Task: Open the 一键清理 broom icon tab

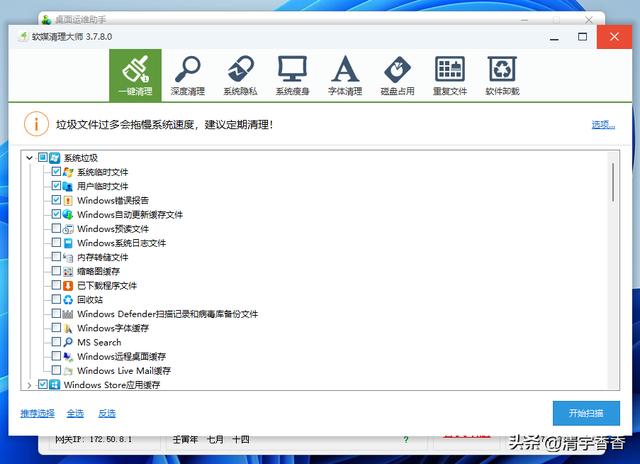Action: (135, 75)
